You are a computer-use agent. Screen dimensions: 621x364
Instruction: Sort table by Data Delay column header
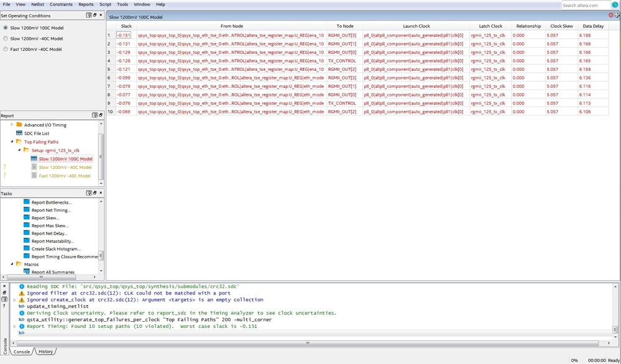click(x=593, y=26)
